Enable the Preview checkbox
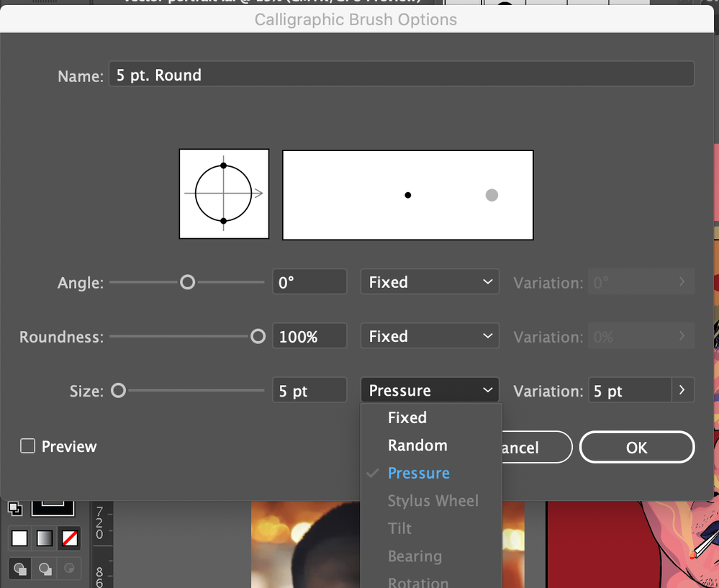The height and width of the screenshot is (588, 719). pyautogui.click(x=27, y=445)
